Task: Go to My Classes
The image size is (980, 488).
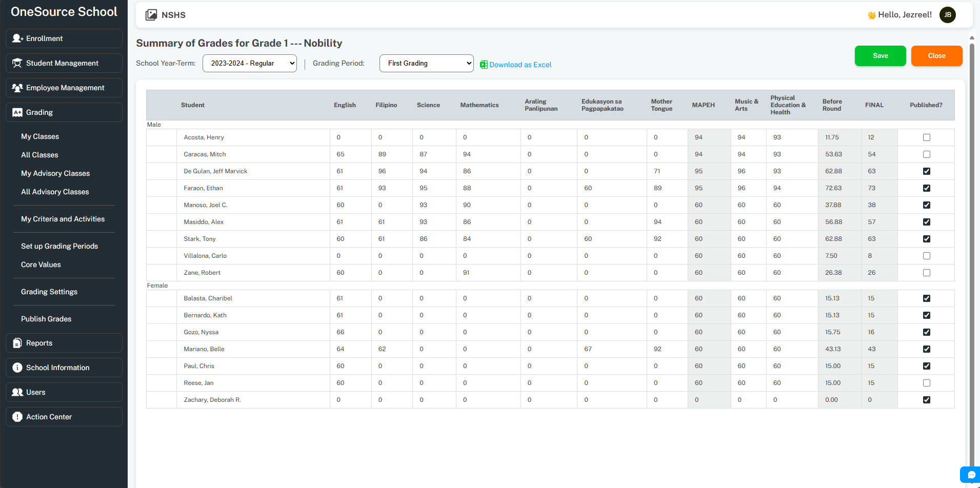Action: click(x=40, y=136)
